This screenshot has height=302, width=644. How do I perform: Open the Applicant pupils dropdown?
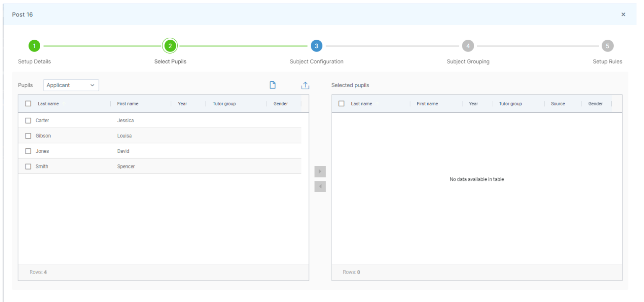[71, 85]
